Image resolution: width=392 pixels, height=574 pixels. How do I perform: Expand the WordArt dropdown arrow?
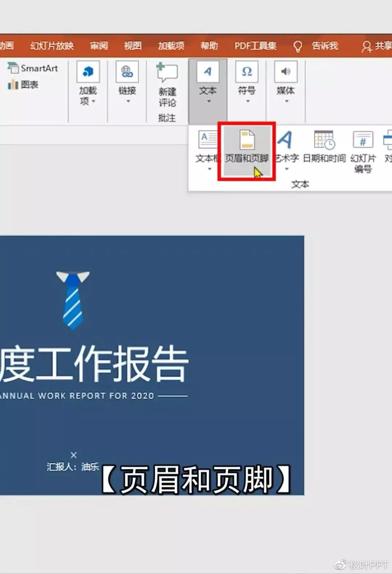coord(286,169)
